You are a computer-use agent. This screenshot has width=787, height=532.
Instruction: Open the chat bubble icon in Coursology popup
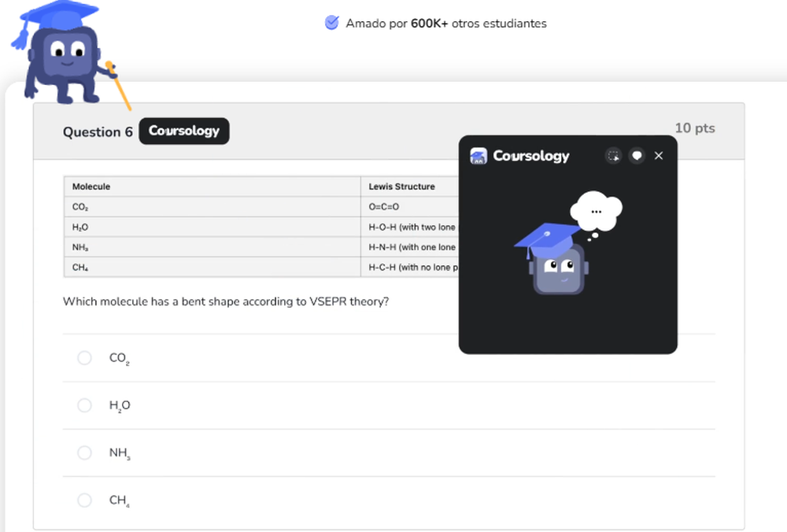tap(637, 156)
